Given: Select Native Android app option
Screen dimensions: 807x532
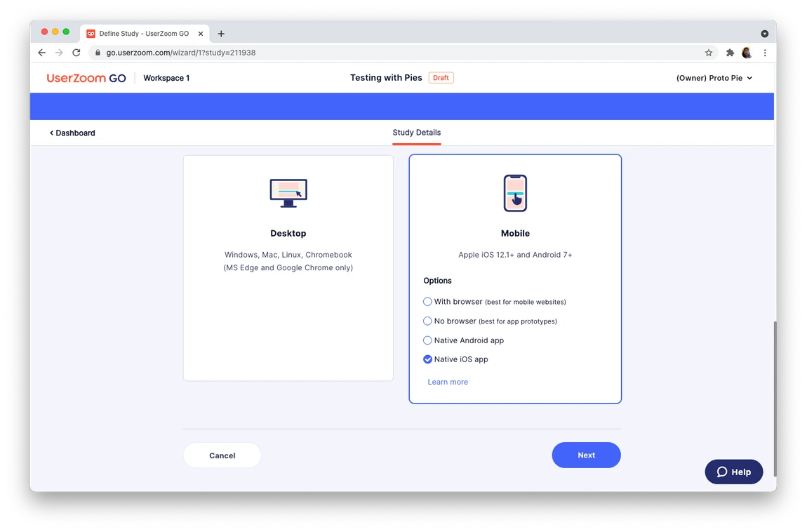Looking at the screenshot, I should coord(427,340).
